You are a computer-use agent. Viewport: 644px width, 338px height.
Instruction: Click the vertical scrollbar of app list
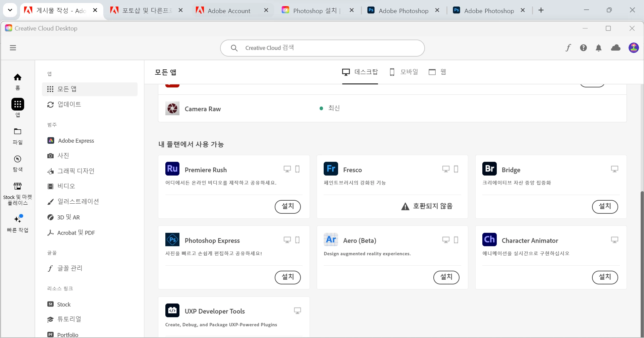(x=642, y=264)
